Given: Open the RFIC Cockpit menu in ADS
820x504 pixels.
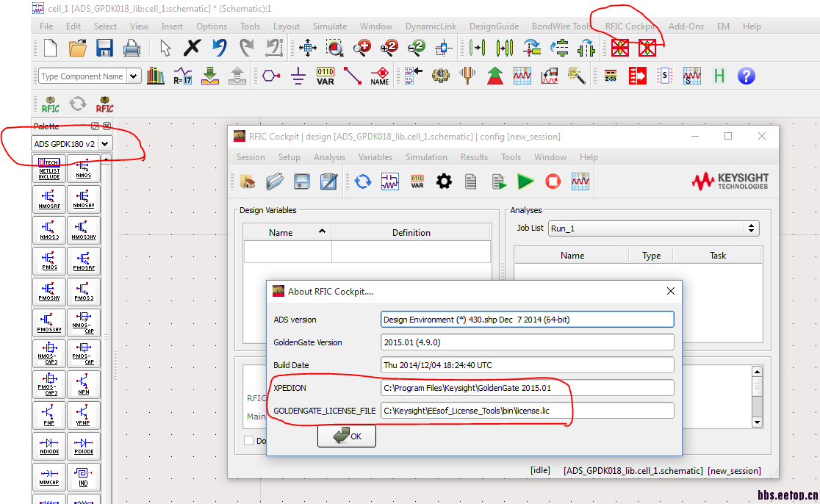Looking at the screenshot, I should tap(630, 26).
